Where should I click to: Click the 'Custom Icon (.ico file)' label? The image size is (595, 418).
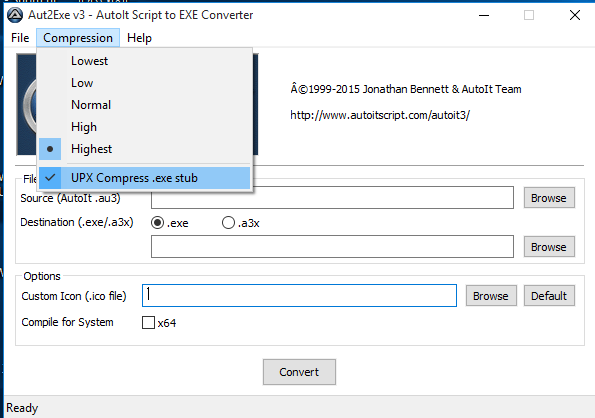tap(74, 296)
